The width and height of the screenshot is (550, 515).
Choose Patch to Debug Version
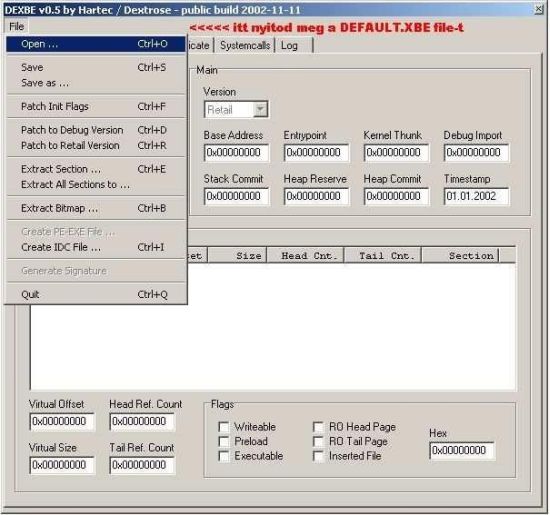pos(95,130)
